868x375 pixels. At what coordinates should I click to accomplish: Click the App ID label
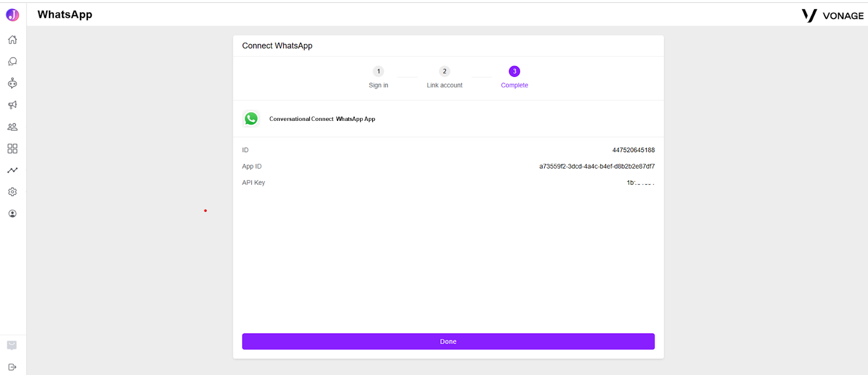point(252,166)
